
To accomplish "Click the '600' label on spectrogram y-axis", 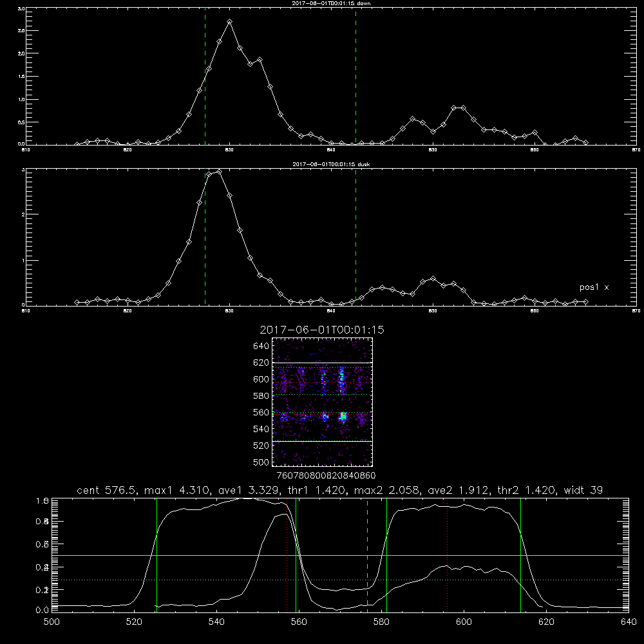I will coord(261,379).
